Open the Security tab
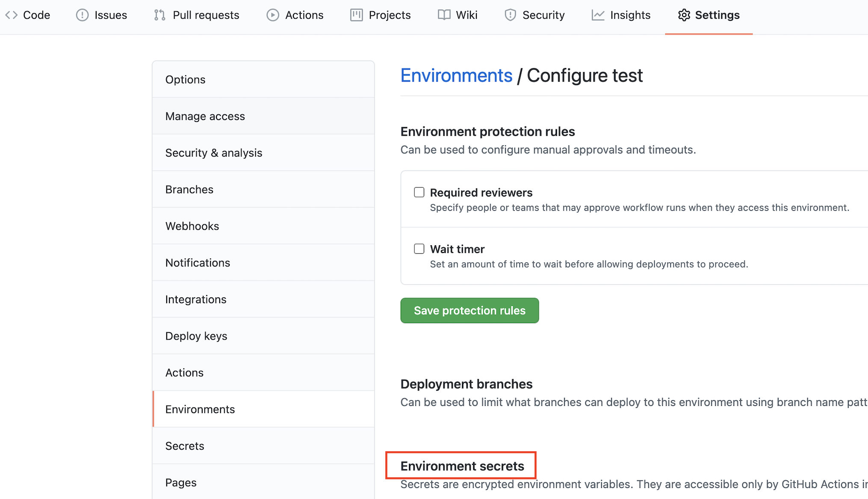This screenshot has height=499, width=868. pos(534,15)
